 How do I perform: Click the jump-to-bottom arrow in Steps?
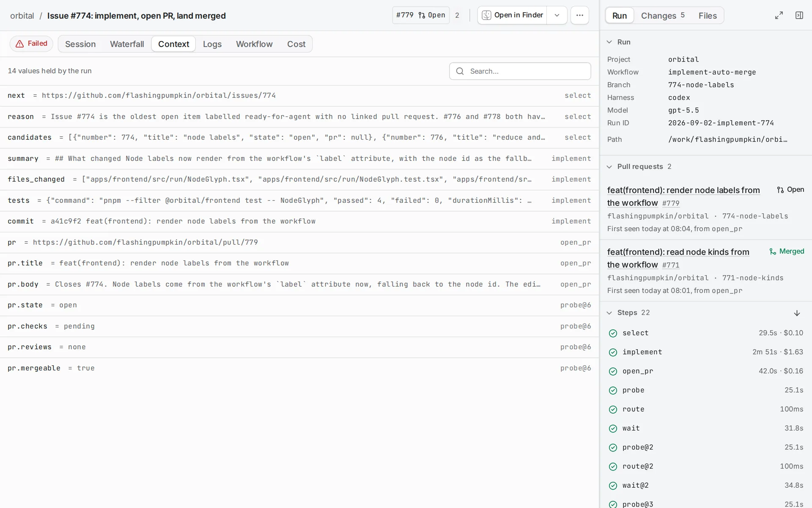tap(797, 313)
